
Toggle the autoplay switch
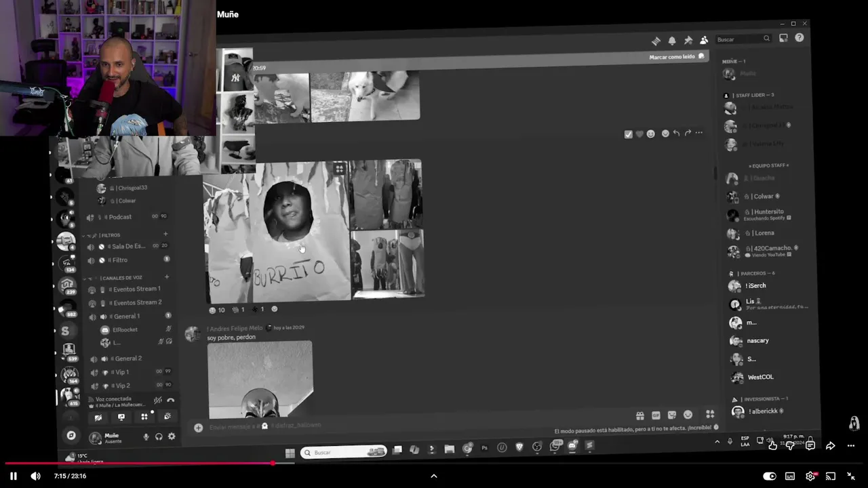point(769,476)
